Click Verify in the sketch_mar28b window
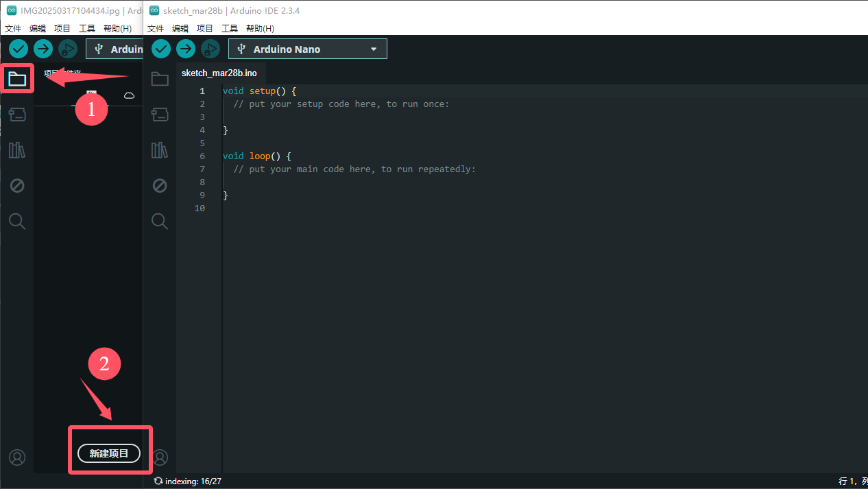The height and width of the screenshot is (489, 868). click(161, 49)
